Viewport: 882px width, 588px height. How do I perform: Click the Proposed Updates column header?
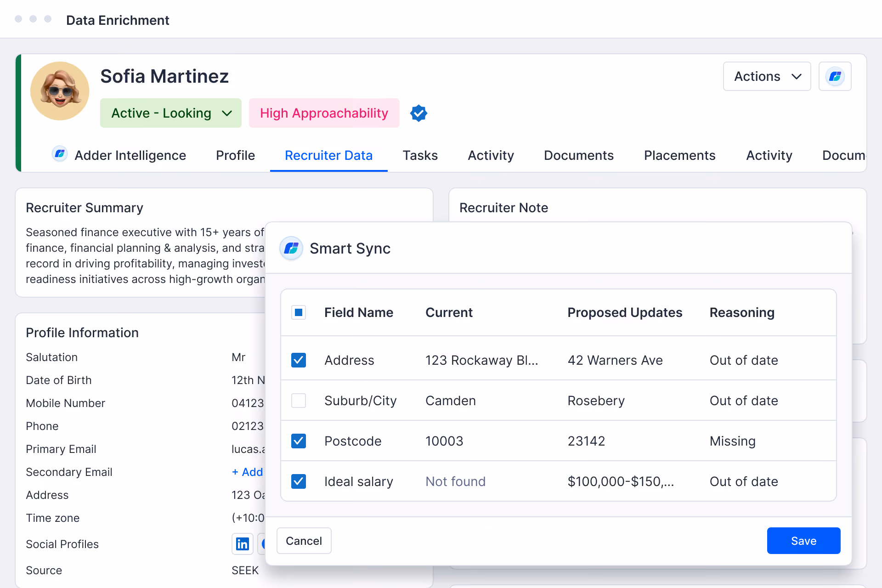625,313
